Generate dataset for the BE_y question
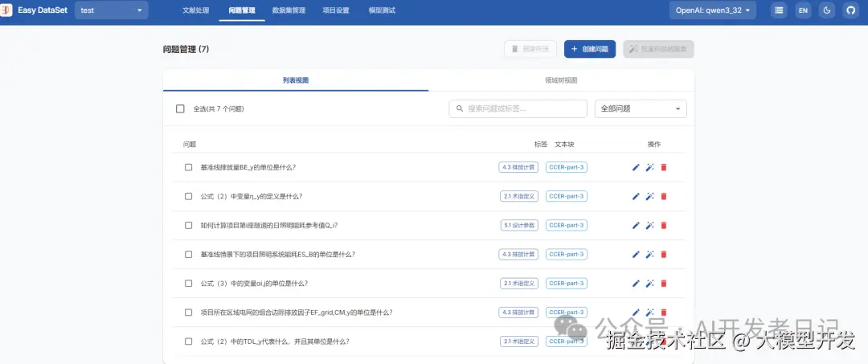The width and height of the screenshot is (868, 364). [x=650, y=167]
